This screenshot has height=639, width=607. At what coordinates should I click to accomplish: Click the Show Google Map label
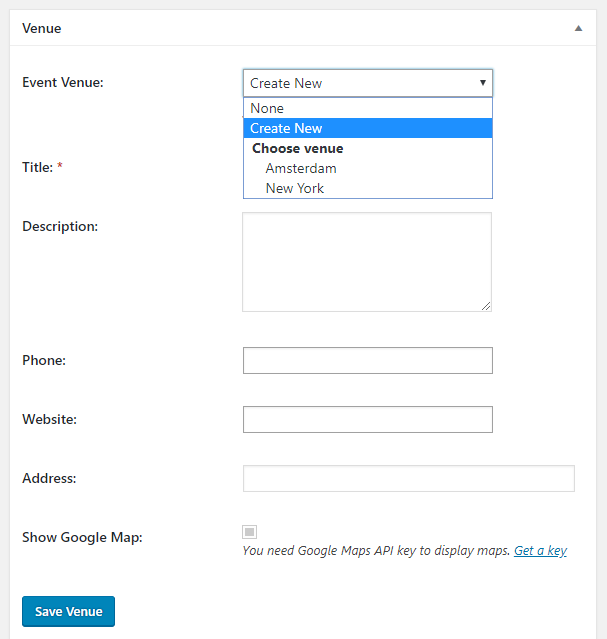pos(82,537)
